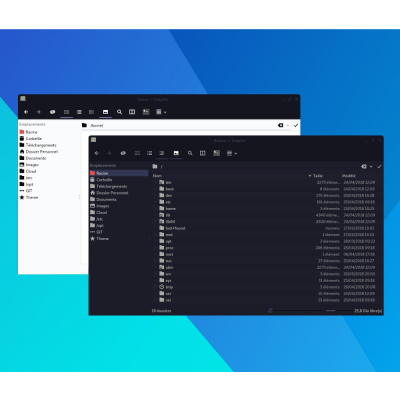The width and height of the screenshot is (400, 400).
Task: Click the bin folder icon in Racine window
Action: (162, 182)
